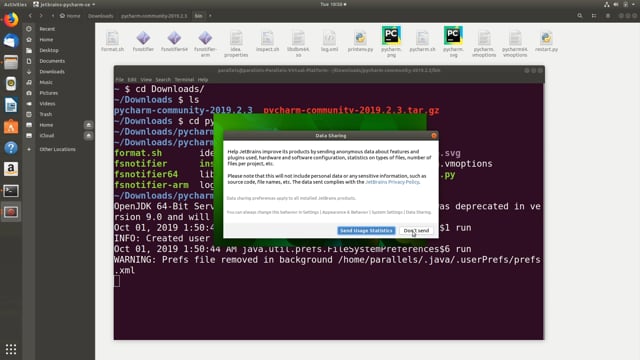Image resolution: width=640 pixels, height=360 pixels.
Task: Toggle file manager list view
Action: 594,16
